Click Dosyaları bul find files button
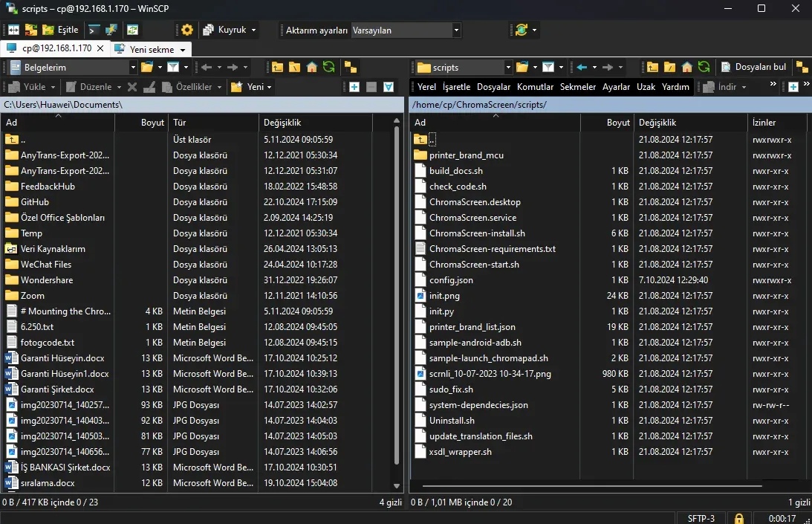The width and height of the screenshot is (812, 524). click(754, 67)
